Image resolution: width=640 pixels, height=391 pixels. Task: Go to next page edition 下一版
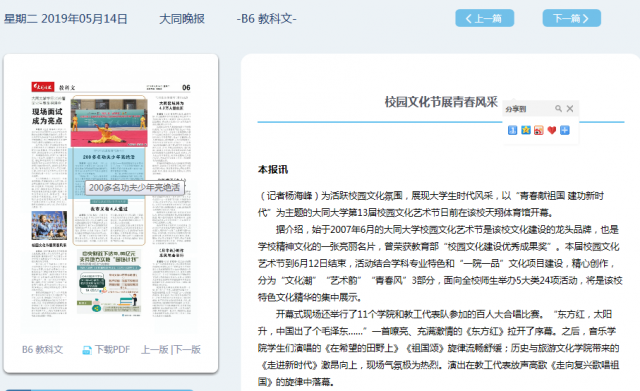(187, 350)
